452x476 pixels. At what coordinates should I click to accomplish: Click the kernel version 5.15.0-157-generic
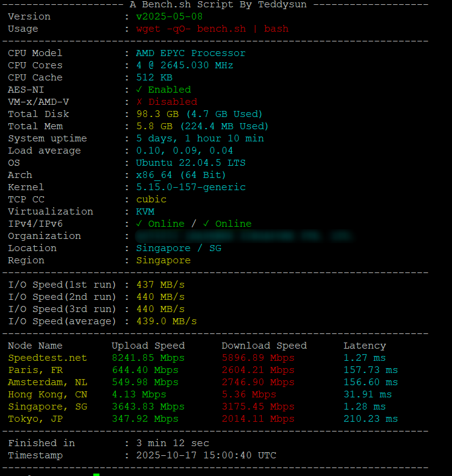(190, 187)
